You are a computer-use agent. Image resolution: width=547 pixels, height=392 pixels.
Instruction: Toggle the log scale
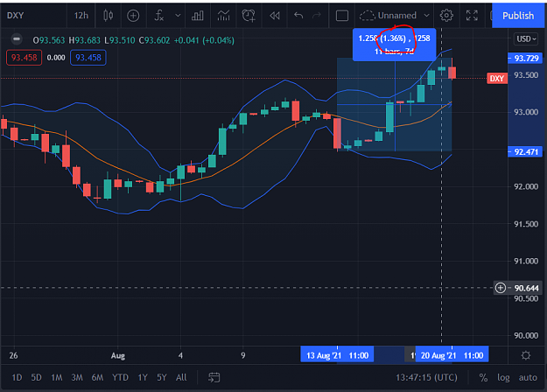pyautogui.click(x=503, y=377)
